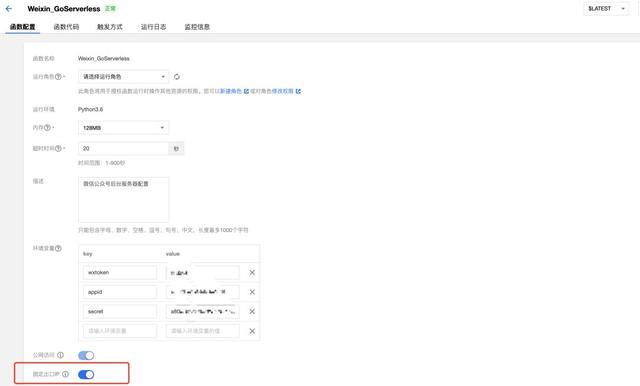
Task: Switch to the 函数代码 tab
Action: (66, 27)
